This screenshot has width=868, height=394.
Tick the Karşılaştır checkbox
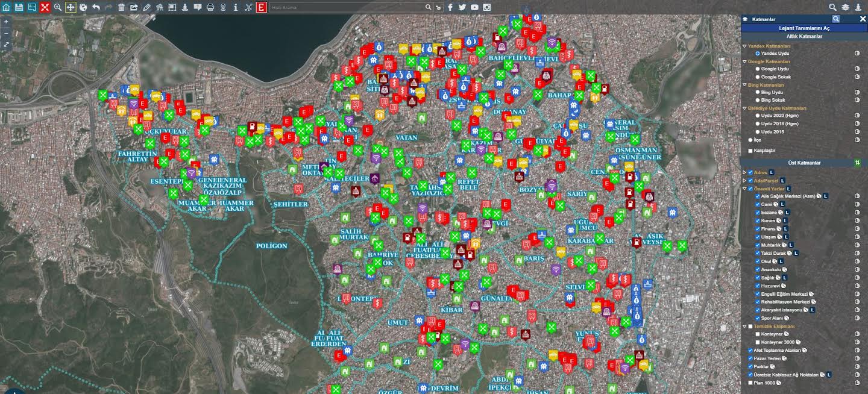coord(750,151)
